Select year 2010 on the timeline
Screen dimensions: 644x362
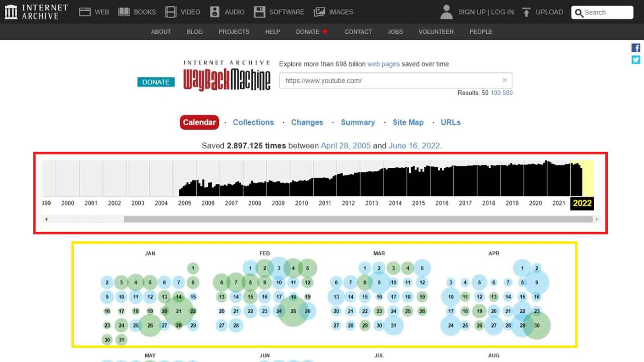(x=301, y=203)
